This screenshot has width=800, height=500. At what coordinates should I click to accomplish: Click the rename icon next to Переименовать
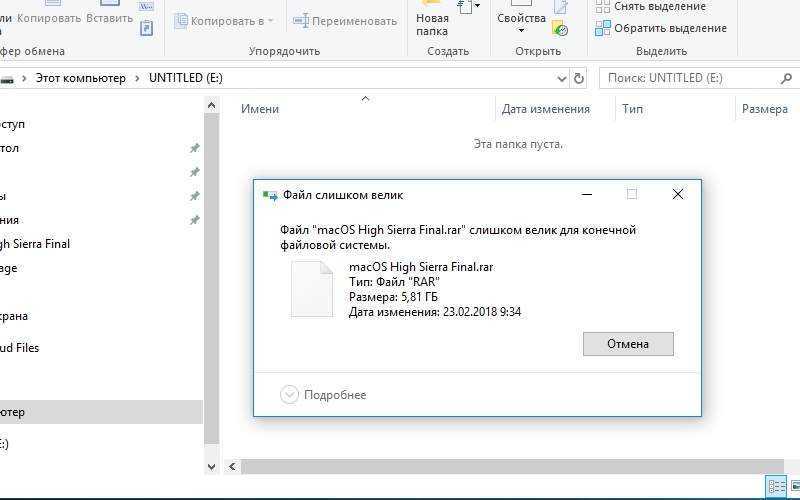(x=301, y=21)
